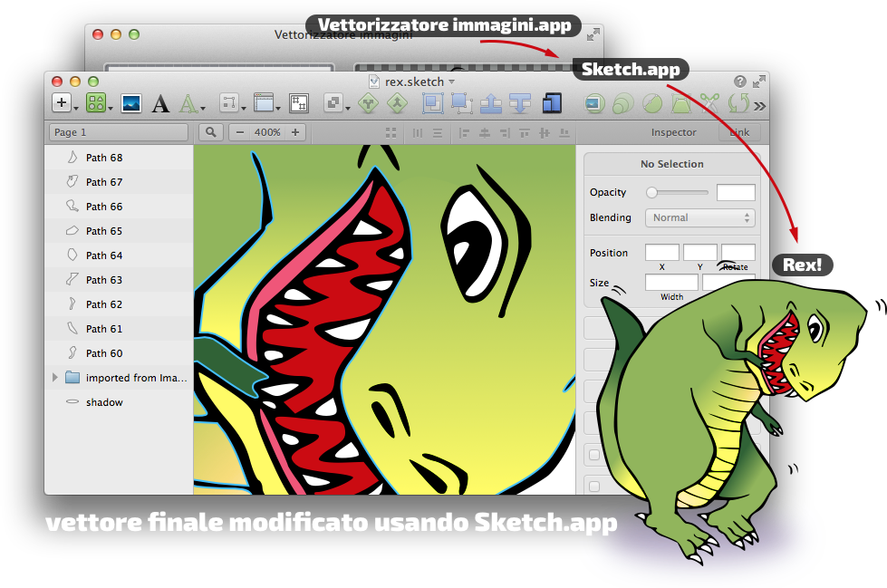Image resolution: width=887 pixels, height=588 pixels.
Task: Zoom in using the plus button
Action: coord(294,132)
